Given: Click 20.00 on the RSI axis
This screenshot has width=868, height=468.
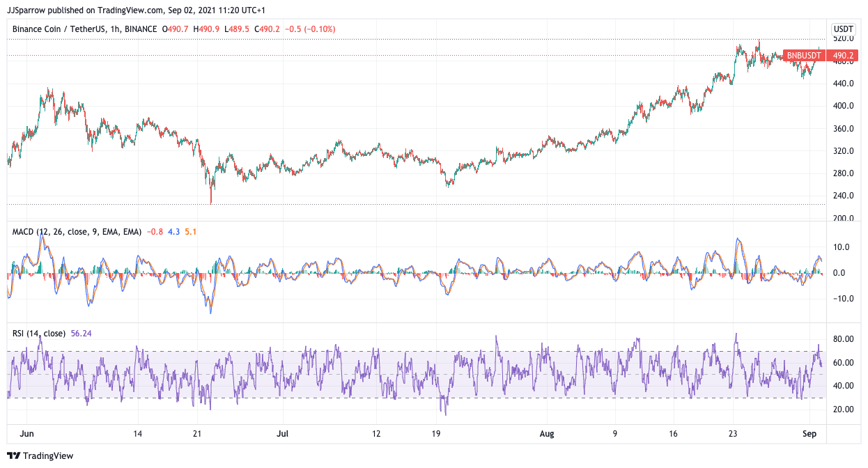Looking at the screenshot, I should 844,409.
